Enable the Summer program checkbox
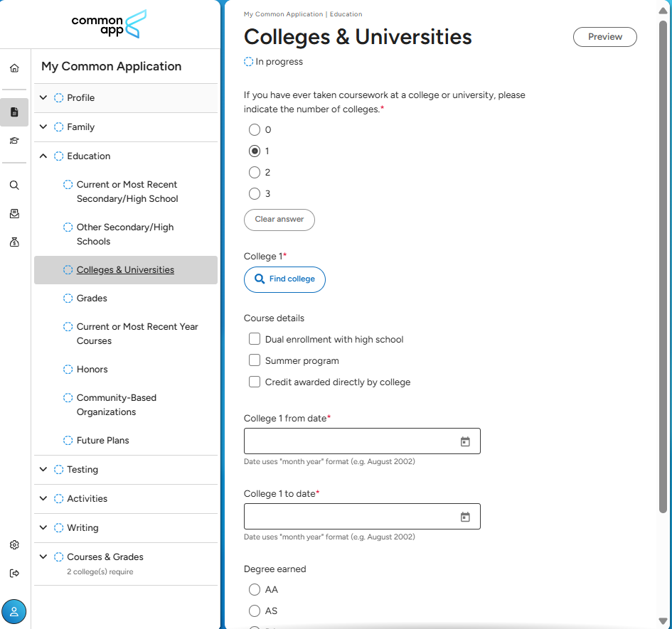The image size is (672, 629). coord(255,360)
